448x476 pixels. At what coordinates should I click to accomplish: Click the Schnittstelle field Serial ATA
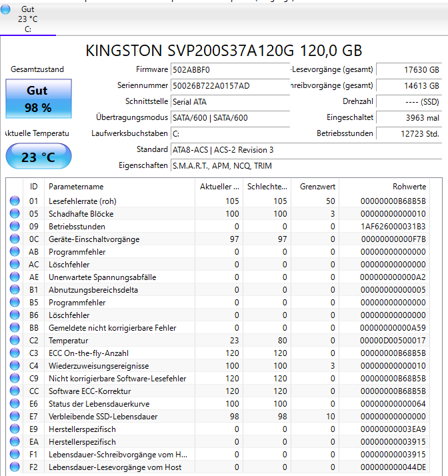[230, 102]
